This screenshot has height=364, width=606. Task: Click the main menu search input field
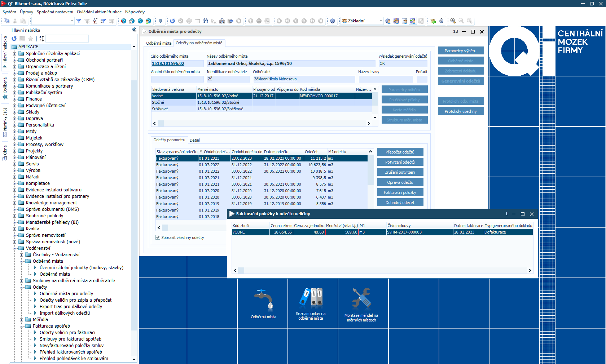tap(67, 39)
